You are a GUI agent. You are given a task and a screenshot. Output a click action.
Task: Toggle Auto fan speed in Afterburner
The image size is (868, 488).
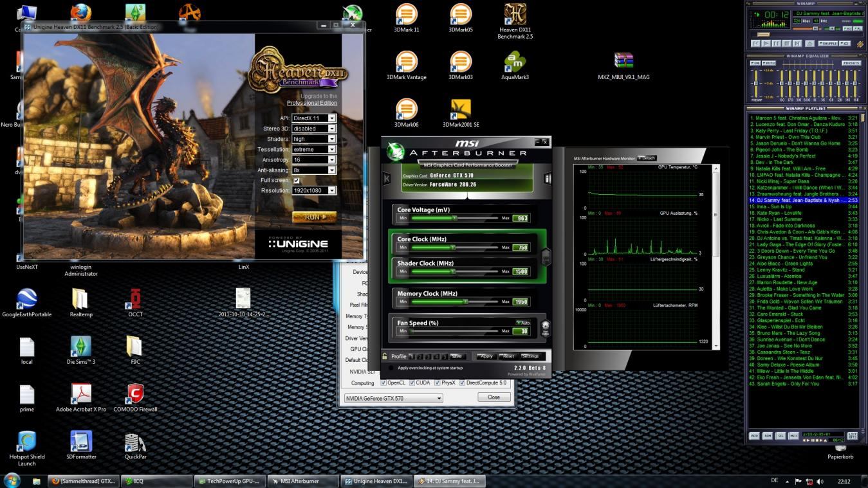523,323
